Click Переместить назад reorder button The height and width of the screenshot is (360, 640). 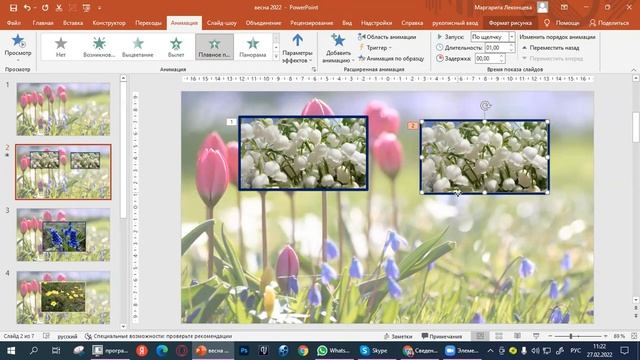point(551,48)
